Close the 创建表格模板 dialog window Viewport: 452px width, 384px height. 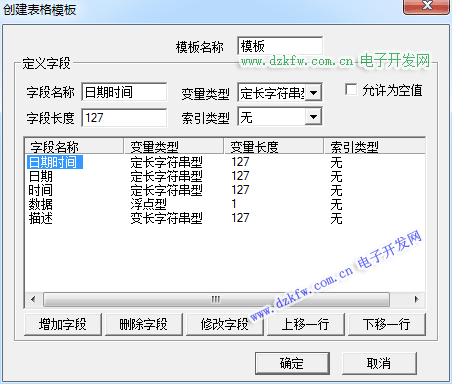tap(426, 7)
